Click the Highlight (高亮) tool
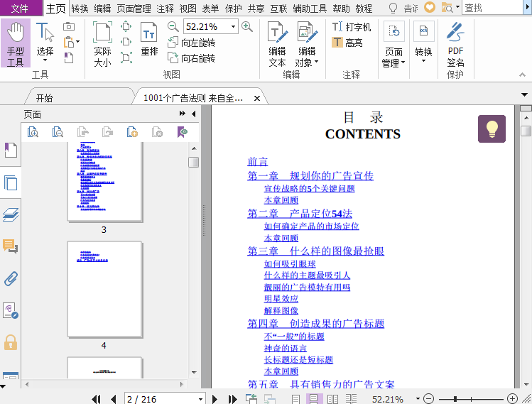 tap(347, 43)
